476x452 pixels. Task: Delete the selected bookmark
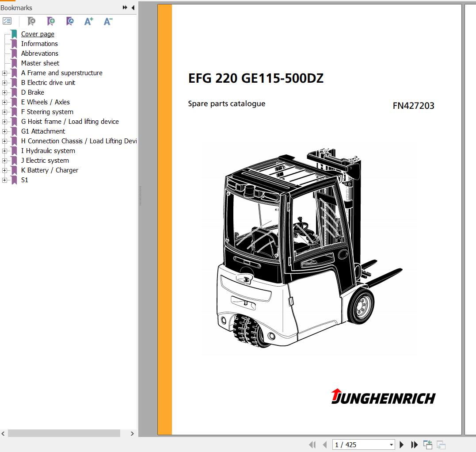click(31, 21)
